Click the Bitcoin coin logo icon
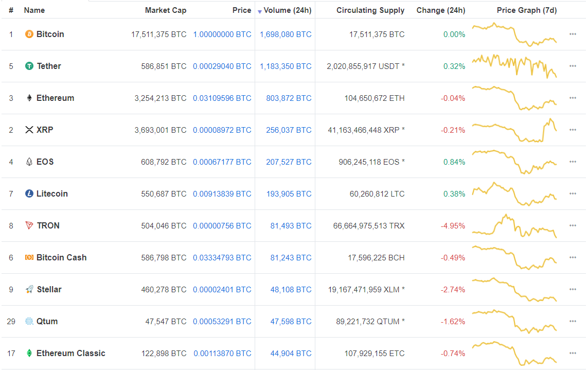Screen dimensions: 588x370 point(29,34)
